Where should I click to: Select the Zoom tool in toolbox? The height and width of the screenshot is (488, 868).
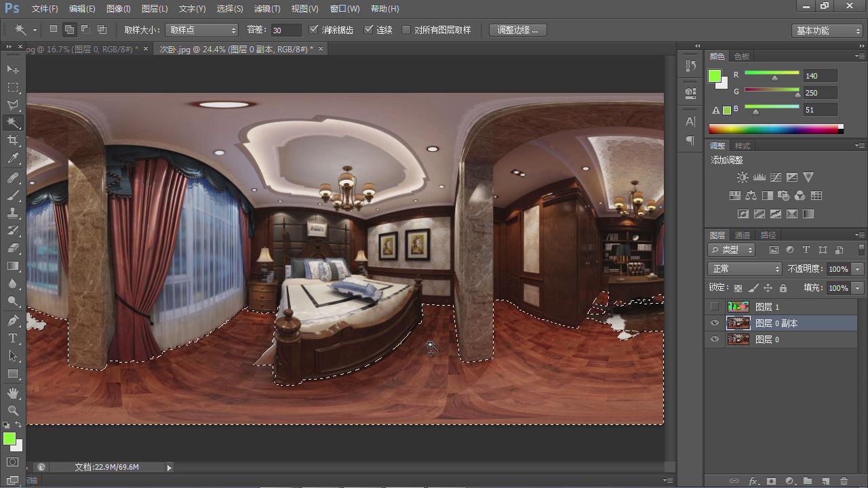pos(13,411)
